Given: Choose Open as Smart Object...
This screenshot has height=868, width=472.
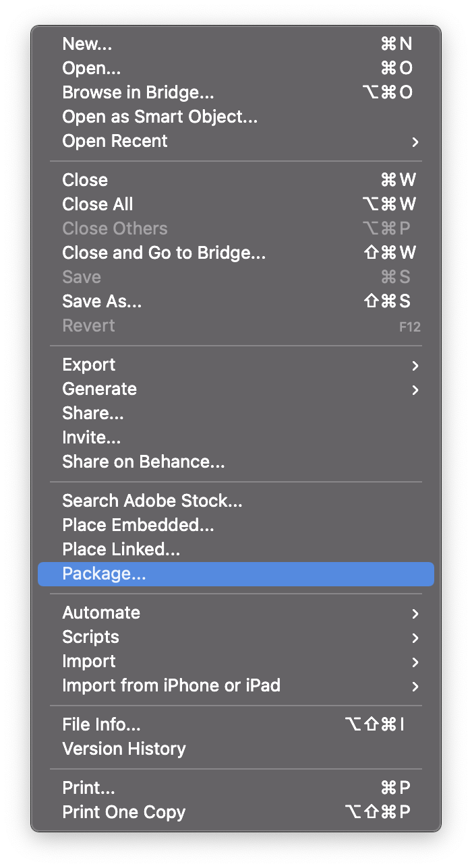Looking at the screenshot, I should [x=160, y=117].
